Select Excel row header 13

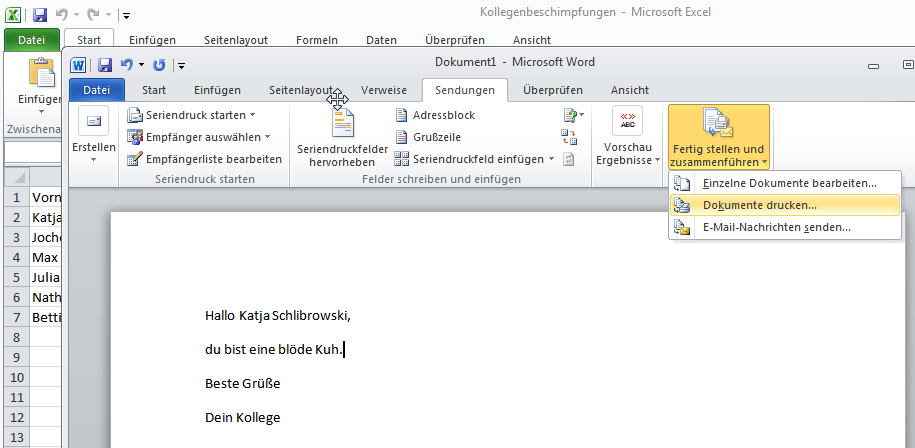(16, 437)
